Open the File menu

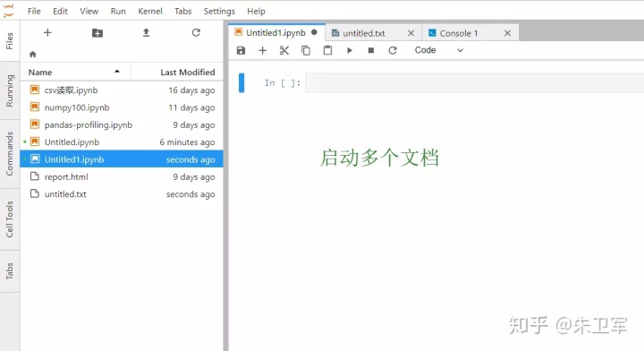pos(34,11)
